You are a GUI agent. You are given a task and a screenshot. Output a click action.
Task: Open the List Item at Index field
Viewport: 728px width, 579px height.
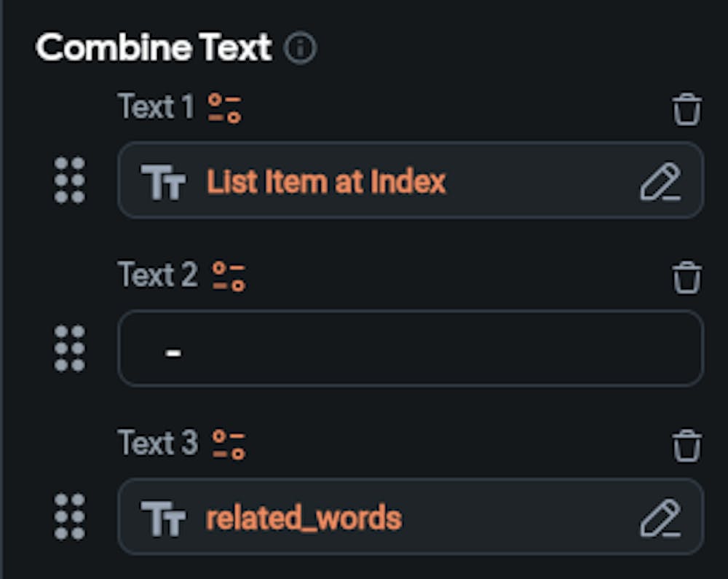click(x=326, y=181)
